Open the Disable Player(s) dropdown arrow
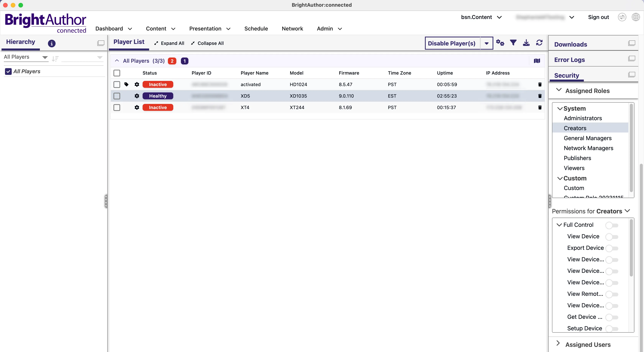The width and height of the screenshot is (644, 352). 486,43
